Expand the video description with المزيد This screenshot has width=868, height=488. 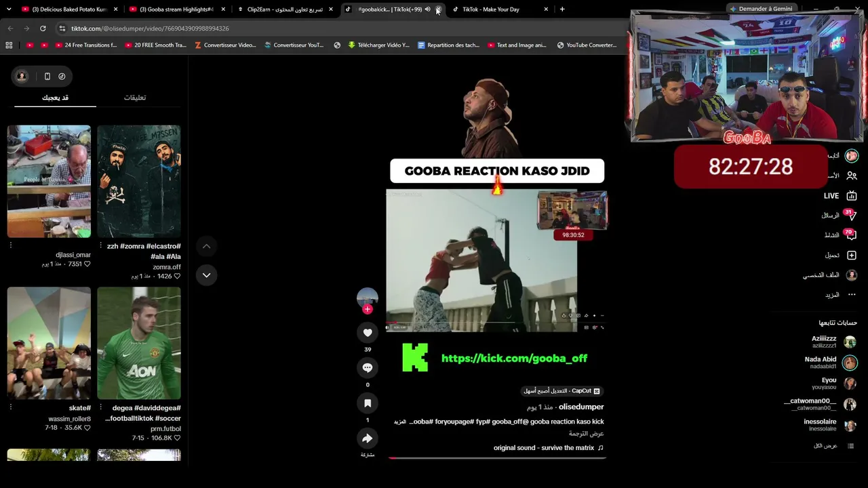coord(400,422)
